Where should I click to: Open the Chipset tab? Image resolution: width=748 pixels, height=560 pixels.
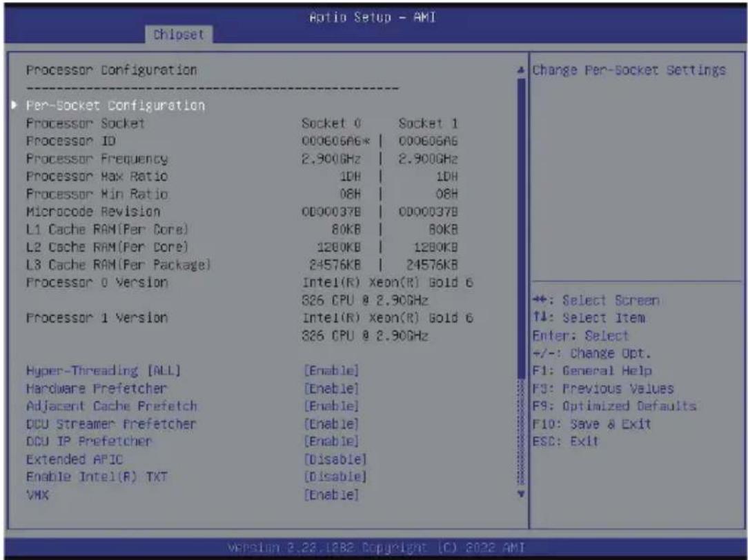pyautogui.click(x=179, y=34)
